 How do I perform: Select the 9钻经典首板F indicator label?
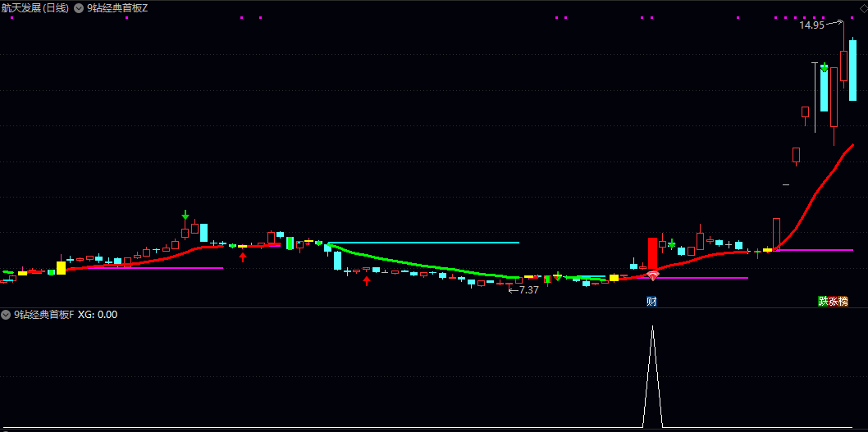click(x=43, y=315)
